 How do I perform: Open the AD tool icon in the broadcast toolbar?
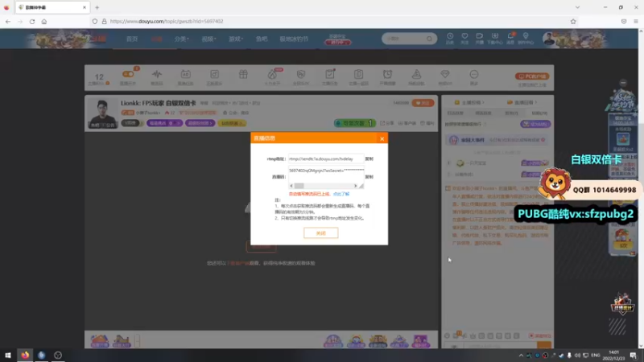tap(186, 74)
